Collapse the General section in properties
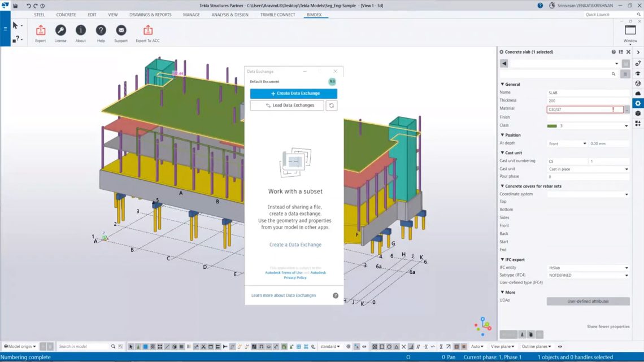The width and height of the screenshot is (644, 362). (502, 84)
